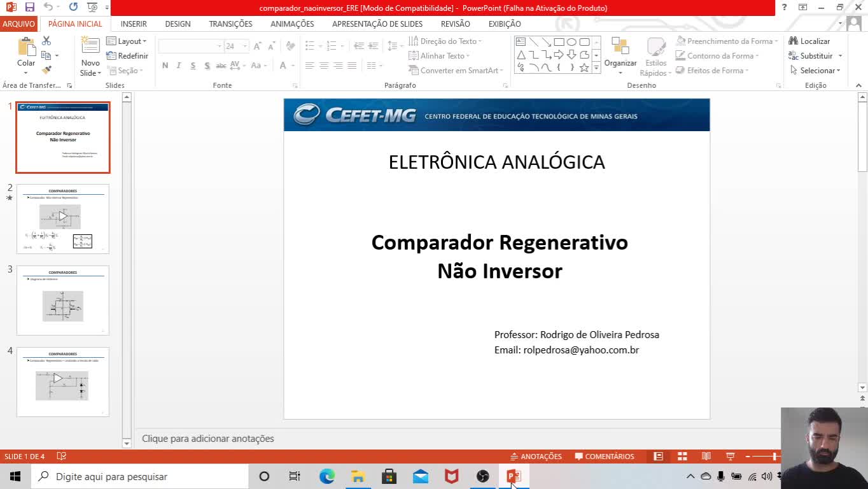The height and width of the screenshot is (489, 868).
Task: Open File Explorer from taskbar
Action: (x=358, y=476)
